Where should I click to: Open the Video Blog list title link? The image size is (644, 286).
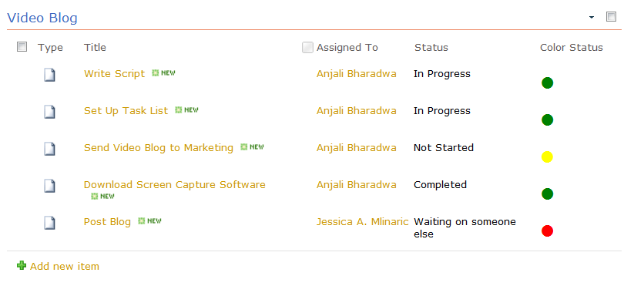pyautogui.click(x=42, y=18)
